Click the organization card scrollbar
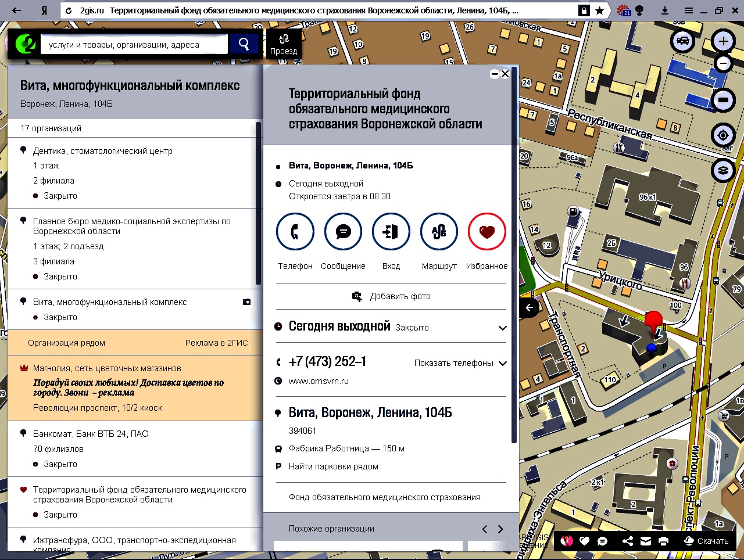This screenshot has width=744, height=560. pyautogui.click(x=514, y=256)
